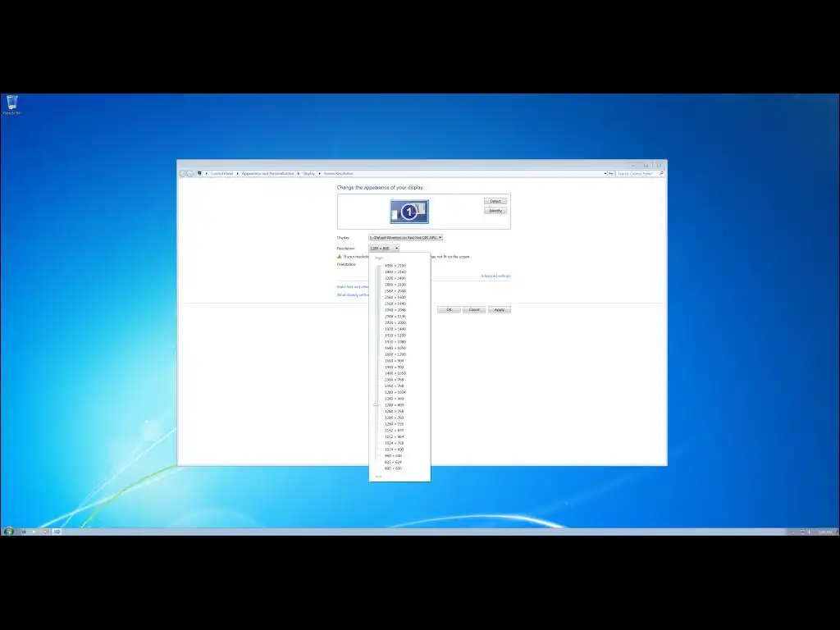The height and width of the screenshot is (630, 840).
Task: Go to Display breadcrumb
Action: click(309, 174)
